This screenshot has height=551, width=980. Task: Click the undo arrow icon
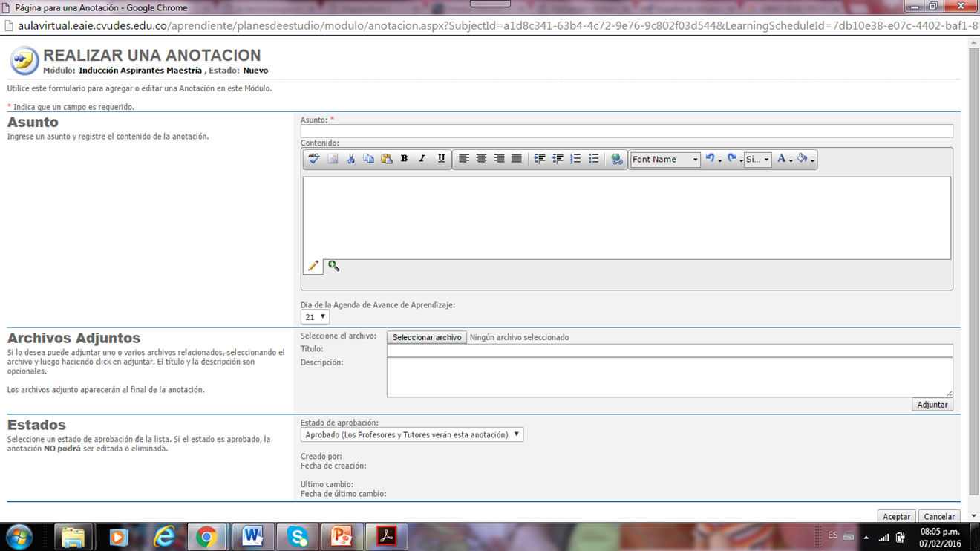click(x=710, y=159)
